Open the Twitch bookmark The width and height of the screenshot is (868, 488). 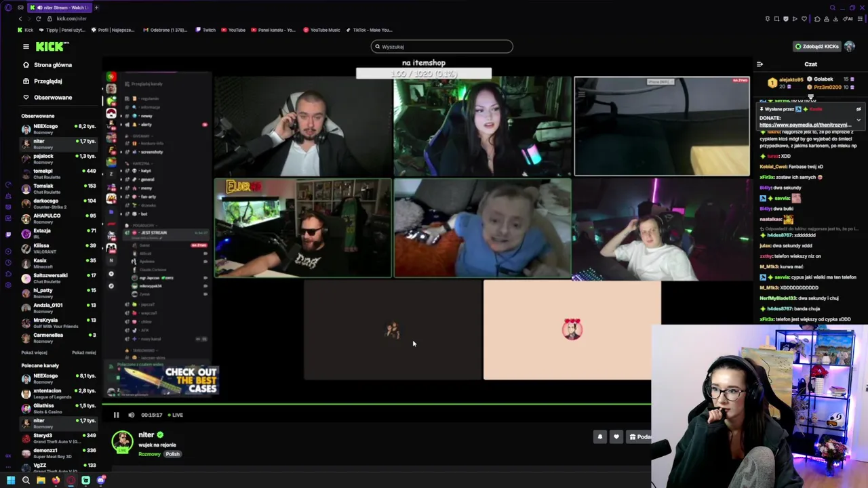pyautogui.click(x=205, y=30)
